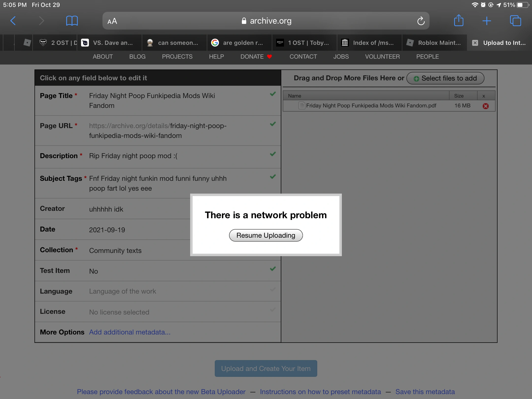Tap the AA reader settings button
The height and width of the screenshot is (399, 532).
[x=112, y=21]
